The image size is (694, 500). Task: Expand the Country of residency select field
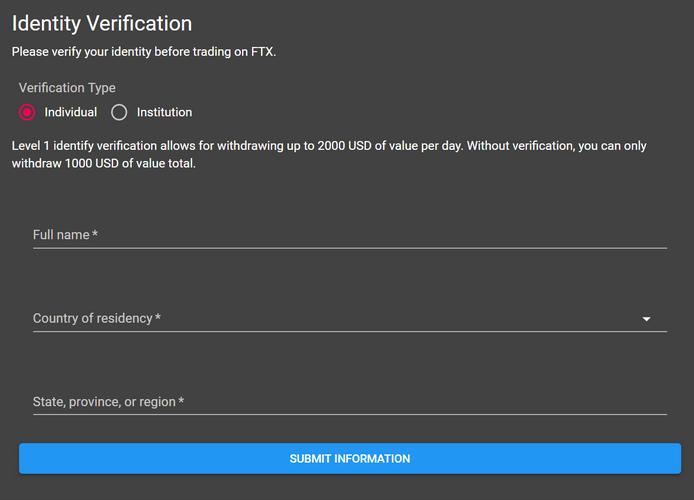point(350,319)
